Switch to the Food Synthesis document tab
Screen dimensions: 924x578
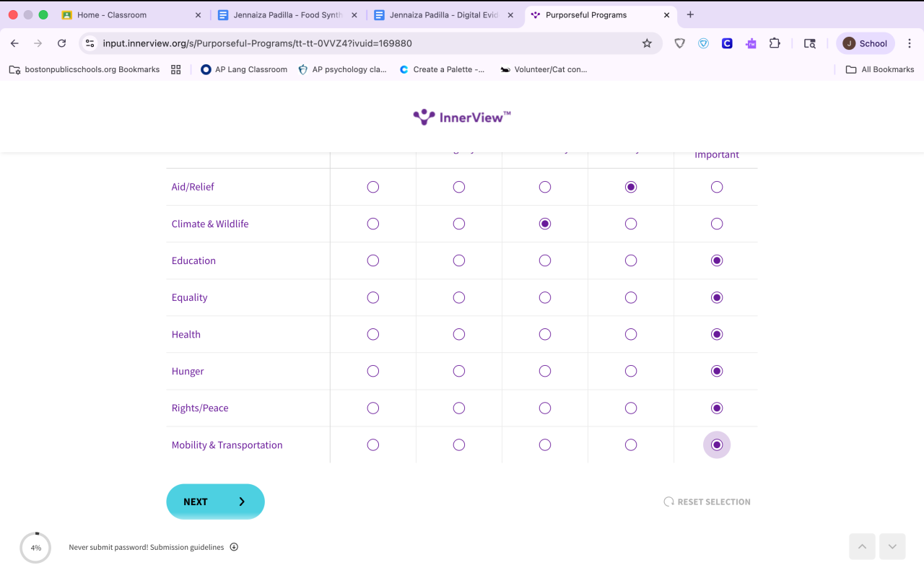coord(287,14)
